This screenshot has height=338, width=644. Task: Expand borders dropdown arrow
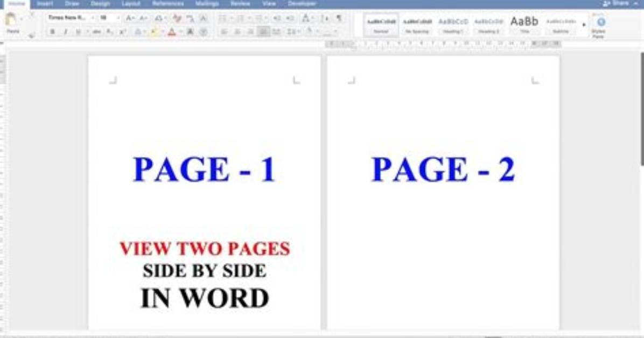[335, 32]
